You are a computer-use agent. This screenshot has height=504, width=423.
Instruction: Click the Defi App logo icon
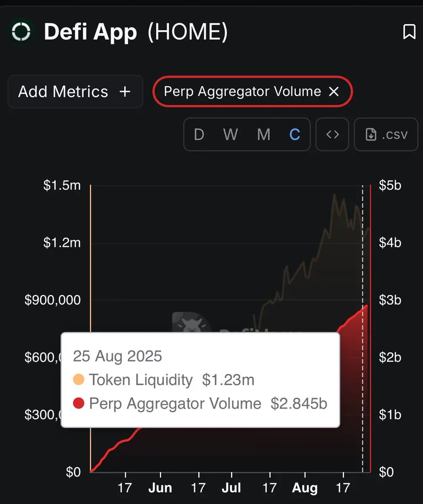pos(21,32)
